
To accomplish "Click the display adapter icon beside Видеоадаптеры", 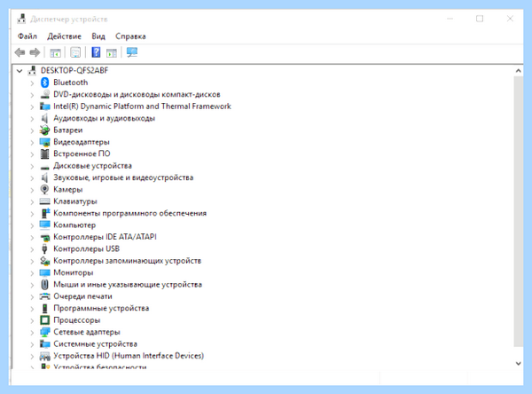I will coord(44,142).
